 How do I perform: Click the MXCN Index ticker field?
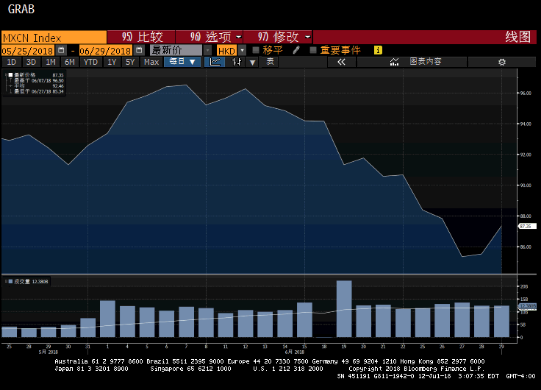point(54,37)
